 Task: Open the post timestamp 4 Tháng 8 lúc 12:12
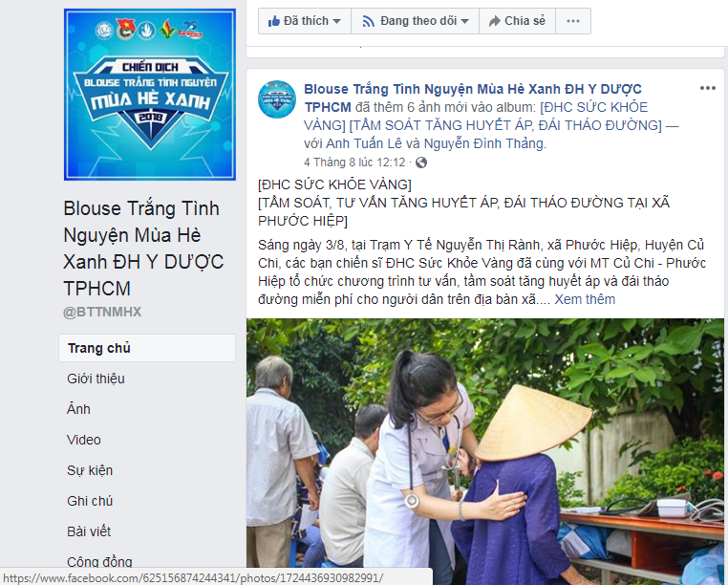pyautogui.click(x=354, y=162)
